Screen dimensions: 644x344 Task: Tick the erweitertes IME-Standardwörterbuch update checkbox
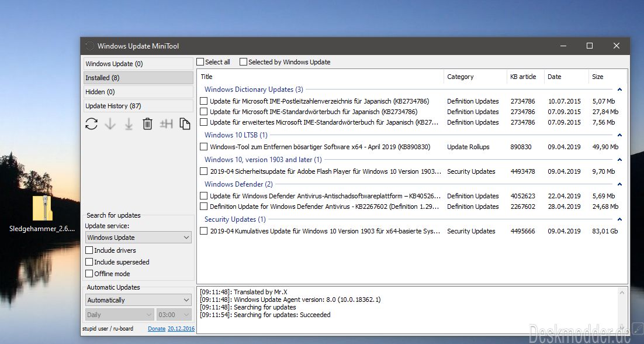[x=204, y=122]
